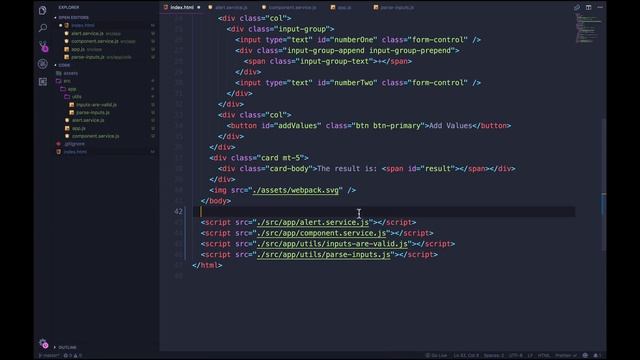Image resolution: width=640 pixels, height=360 pixels.
Task: Click "The result is:" text in code
Action: pos(347,169)
